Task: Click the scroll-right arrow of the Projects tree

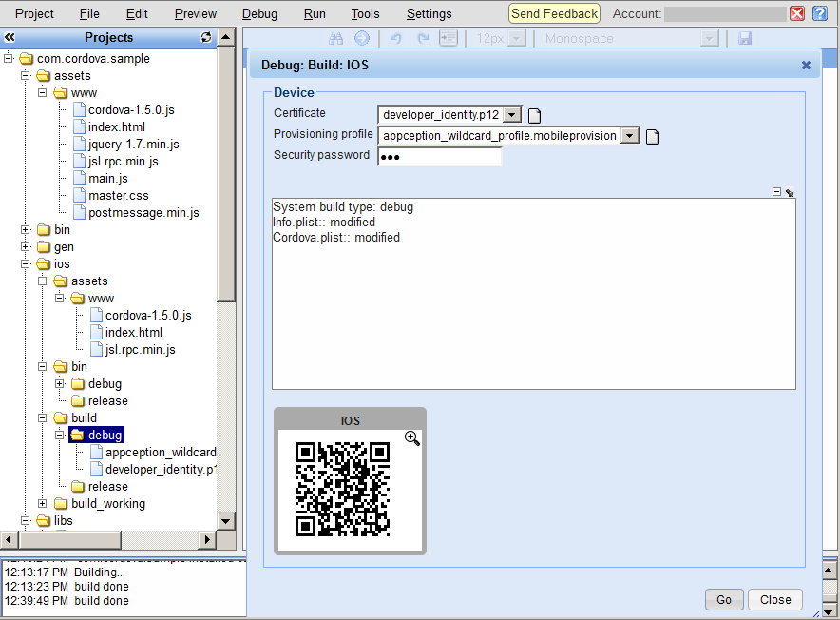Action: 207,539
